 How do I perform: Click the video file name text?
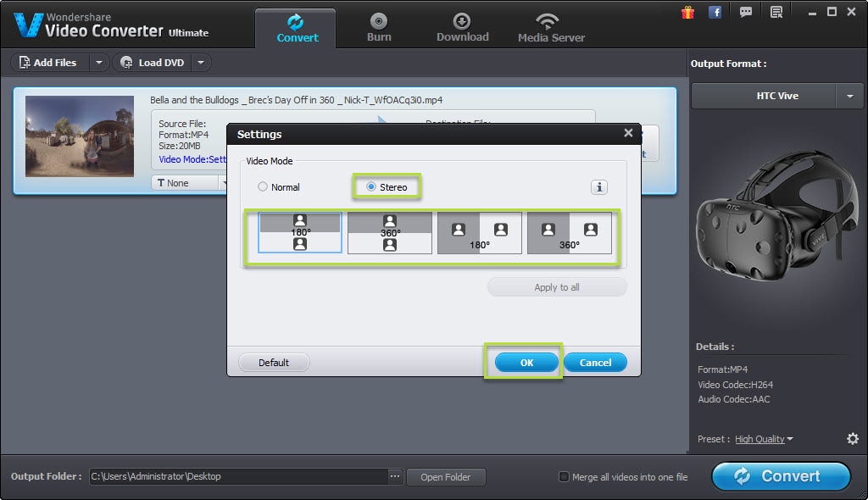tap(296, 100)
